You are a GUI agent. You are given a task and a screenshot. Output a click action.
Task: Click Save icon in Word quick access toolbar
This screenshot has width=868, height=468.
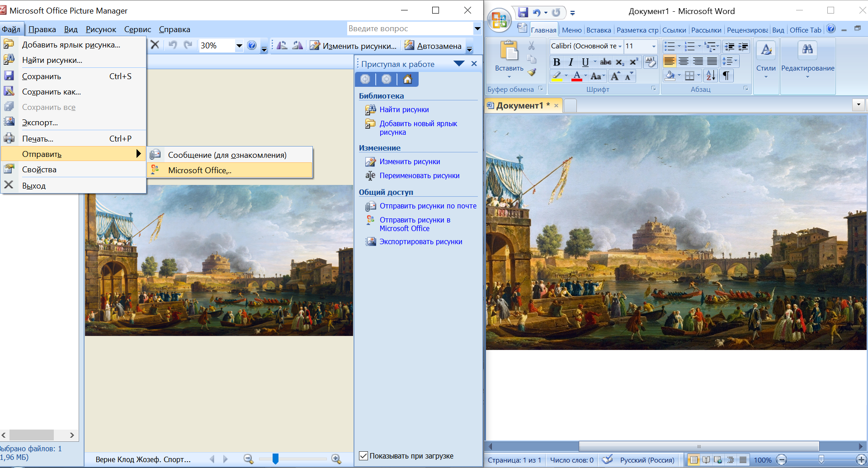523,12
